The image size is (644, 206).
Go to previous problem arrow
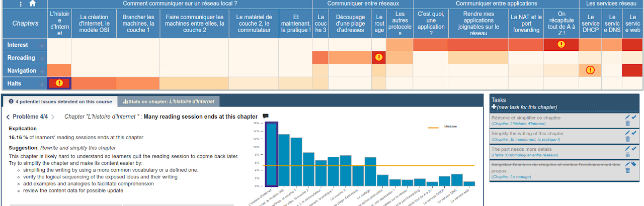point(8,117)
